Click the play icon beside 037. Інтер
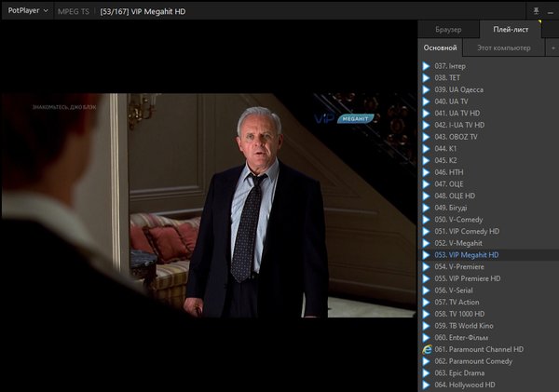This screenshot has height=392, width=559. click(x=426, y=66)
